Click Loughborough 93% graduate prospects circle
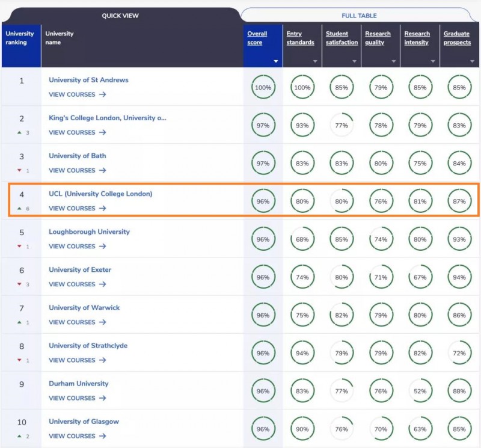The width and height of the screenshot is (481, 448). 459,239
